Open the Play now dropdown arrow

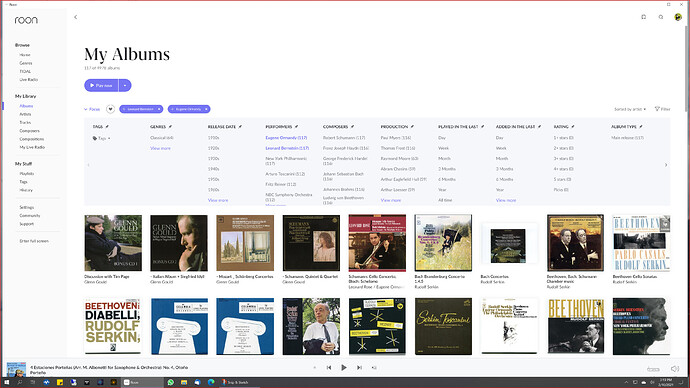click(x=125, y=85)
